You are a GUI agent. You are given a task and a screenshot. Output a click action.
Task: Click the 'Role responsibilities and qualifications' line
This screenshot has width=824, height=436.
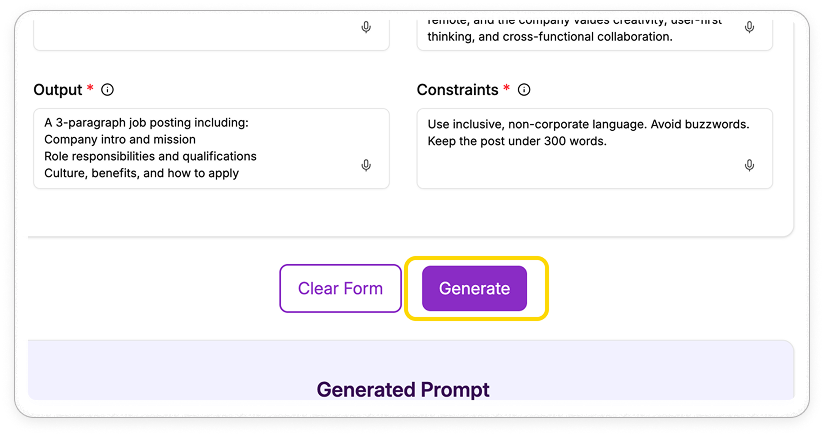[150, 156]
